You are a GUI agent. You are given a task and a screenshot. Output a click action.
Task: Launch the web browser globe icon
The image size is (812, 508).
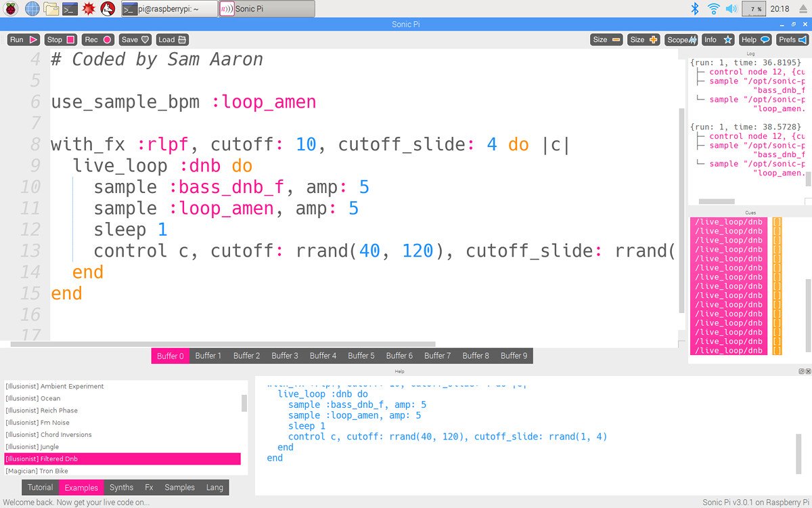tap(32, 9)
